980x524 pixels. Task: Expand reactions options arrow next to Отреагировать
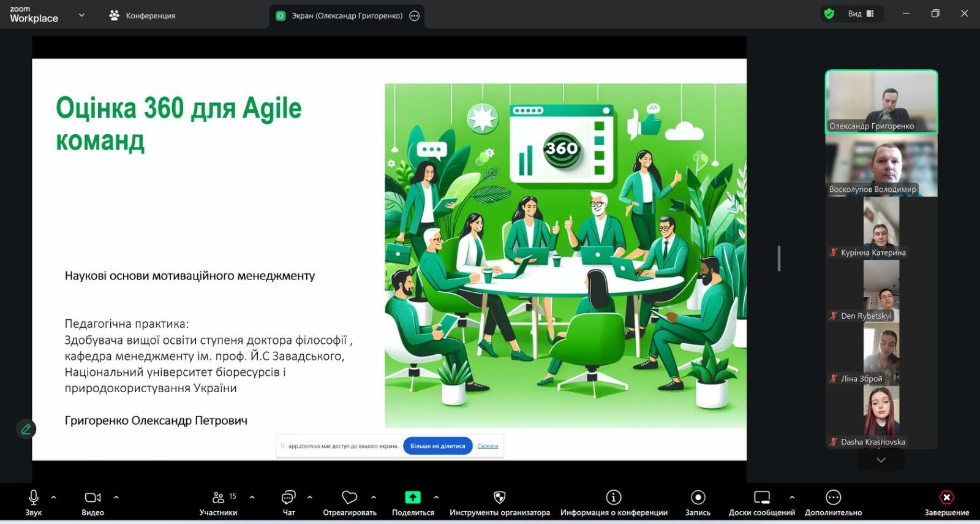click(x=374, y=497)
